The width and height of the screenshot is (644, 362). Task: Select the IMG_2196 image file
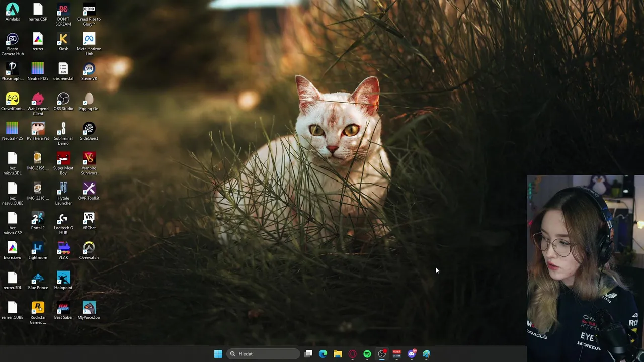tap(38, 161)
